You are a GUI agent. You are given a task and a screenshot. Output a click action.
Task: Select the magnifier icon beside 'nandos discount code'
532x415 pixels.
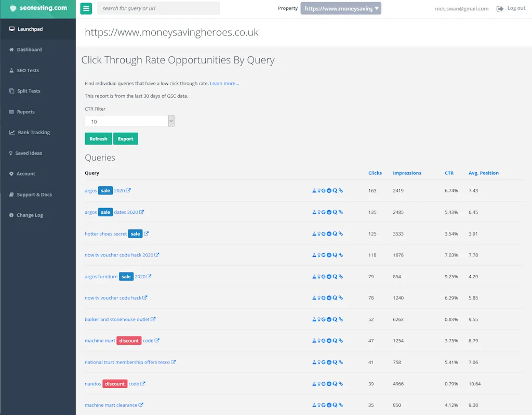pos(335,383)
